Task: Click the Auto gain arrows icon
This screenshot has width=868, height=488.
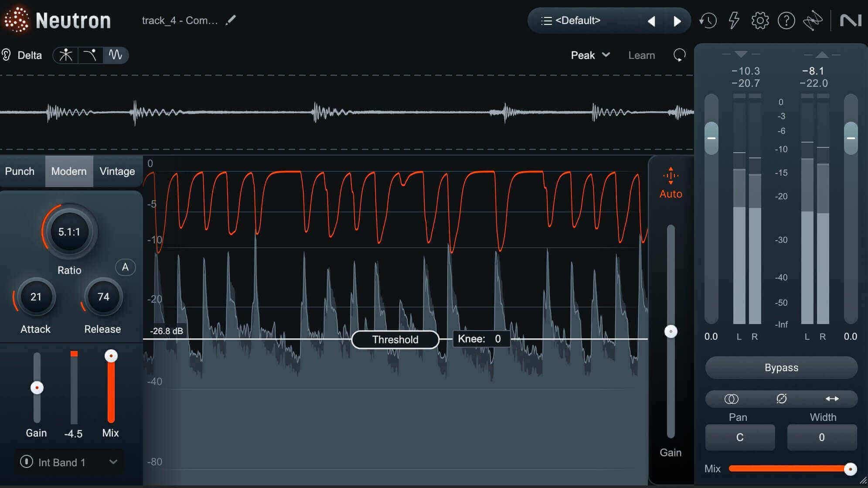Action: coord(671,175)
